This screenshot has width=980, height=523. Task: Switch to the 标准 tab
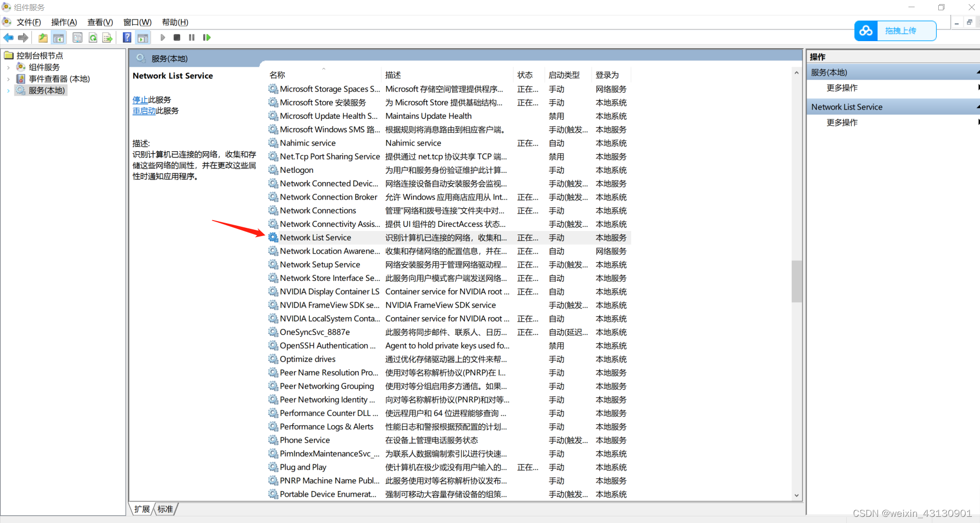(x=165, y=509)
